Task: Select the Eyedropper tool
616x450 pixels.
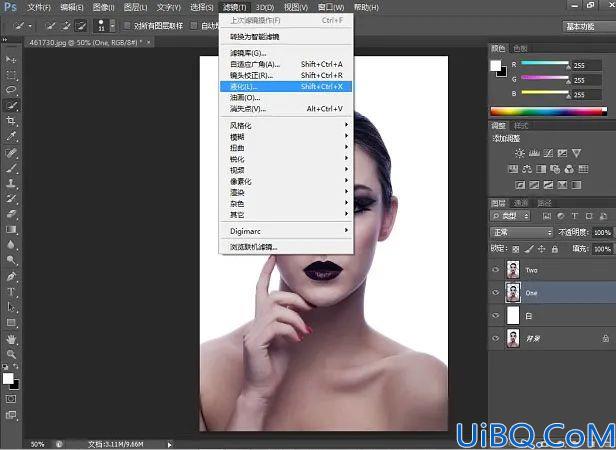Action: (x=11, y=136)
